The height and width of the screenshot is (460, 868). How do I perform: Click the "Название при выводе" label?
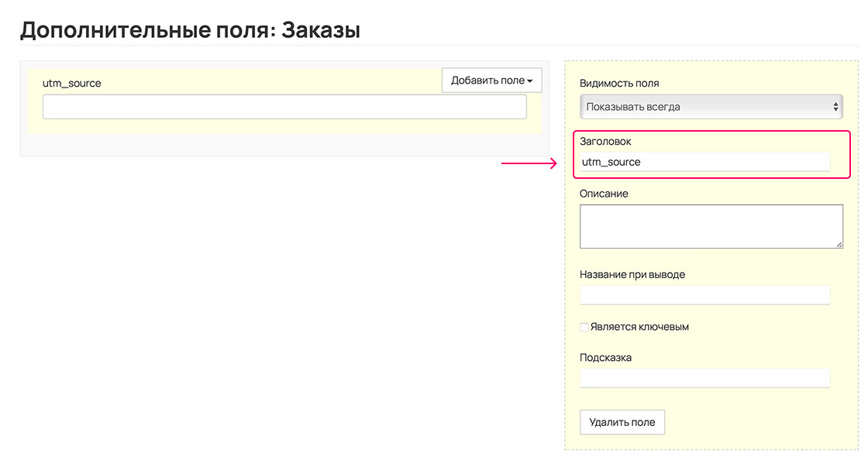click(x=632, y=274)
